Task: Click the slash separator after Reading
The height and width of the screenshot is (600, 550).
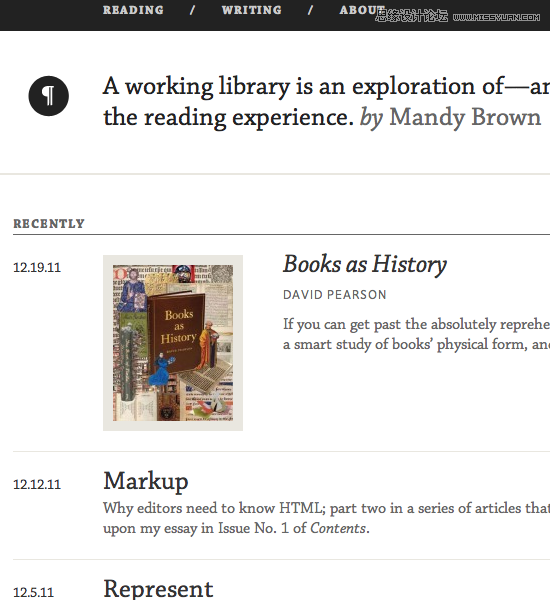Action: pyautogui.click(x=193, y=10)
